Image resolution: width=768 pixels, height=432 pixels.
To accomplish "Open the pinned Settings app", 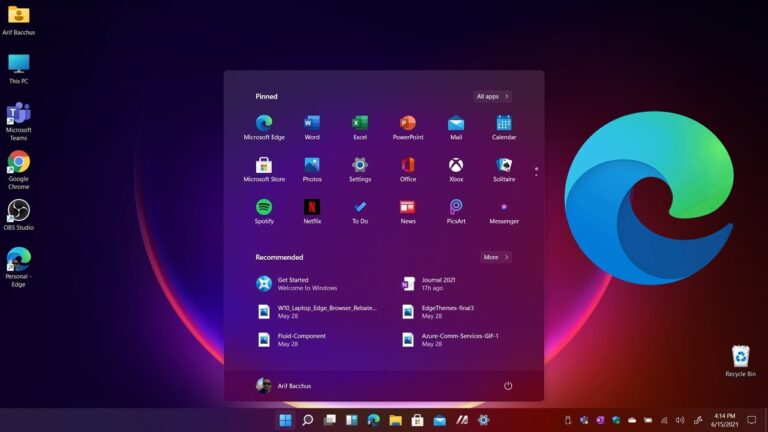I will point(360,169).
